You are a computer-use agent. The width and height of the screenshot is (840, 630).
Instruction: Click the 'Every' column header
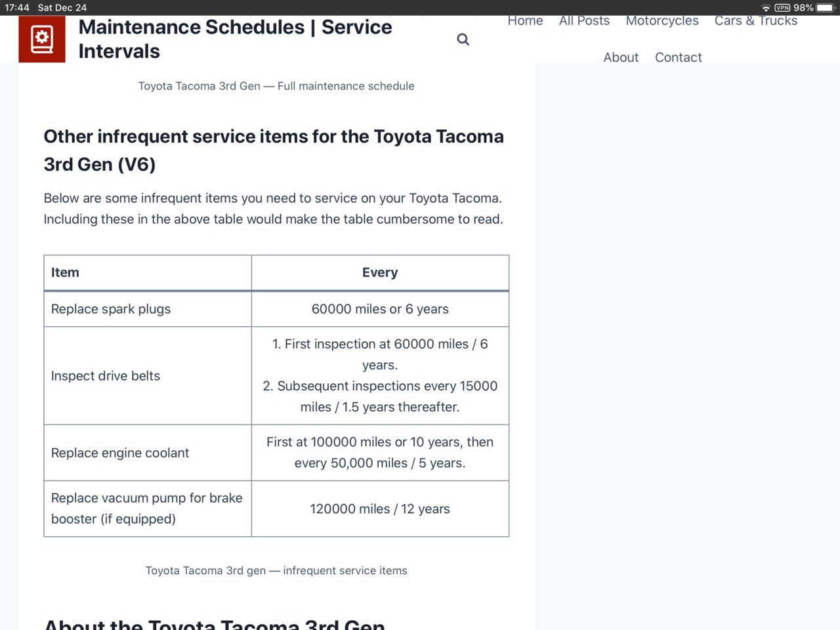pos(380,272)
